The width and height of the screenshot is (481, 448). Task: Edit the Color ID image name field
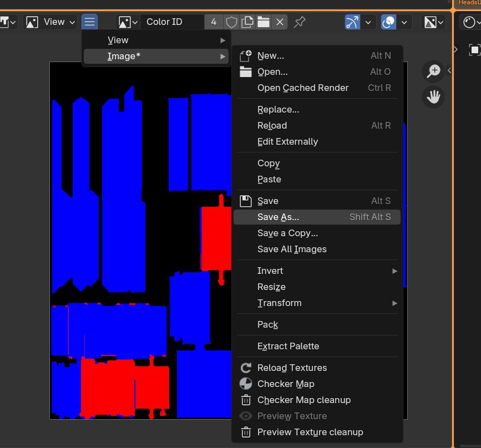click(x=172, y=22)
